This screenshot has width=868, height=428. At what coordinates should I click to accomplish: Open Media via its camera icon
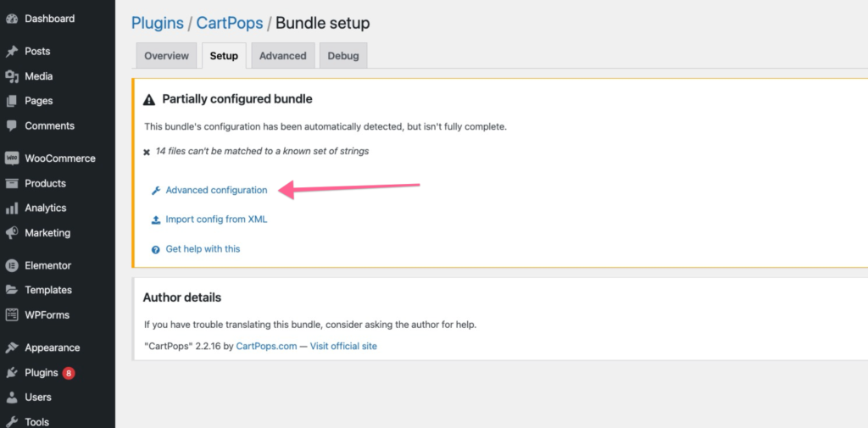pyautogui.click(x=12, y=76)
